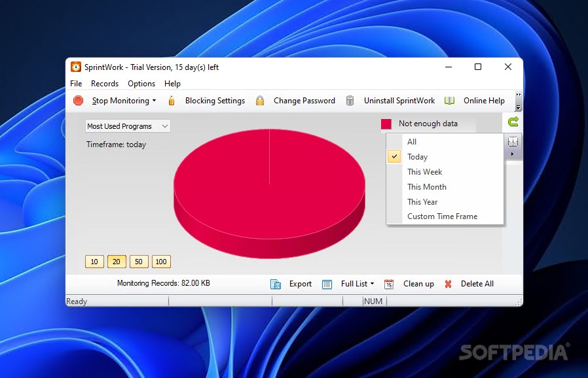The width and height of the screenshot is (588, 378).
Task: Choose This Year timeframe
Action: [445, 201]
